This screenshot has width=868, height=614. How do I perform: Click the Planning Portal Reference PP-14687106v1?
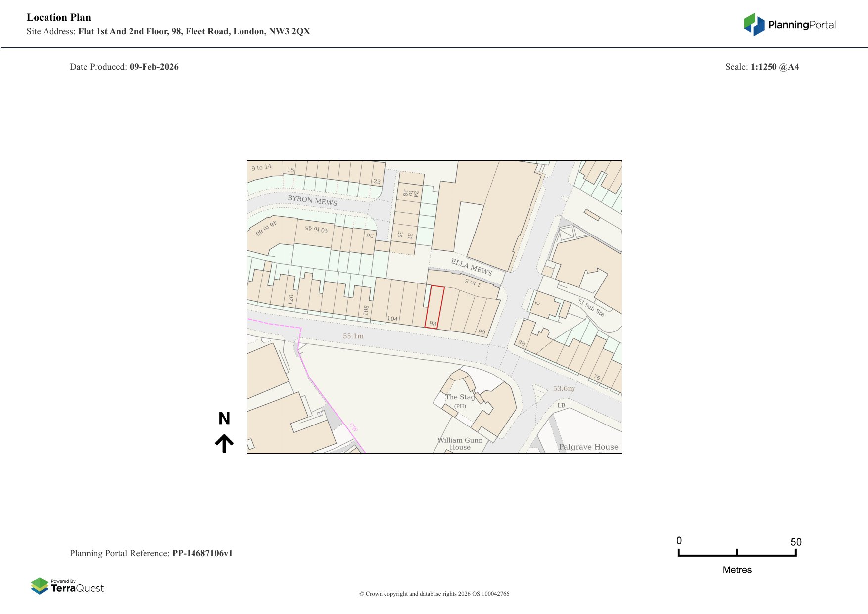pyautogui.click(x=151, y=553)
